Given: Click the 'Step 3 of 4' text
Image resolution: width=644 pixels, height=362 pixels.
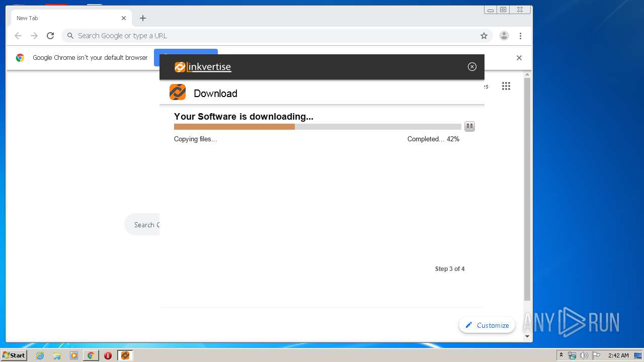Looking at the screenshot, I should click(450, 269).
